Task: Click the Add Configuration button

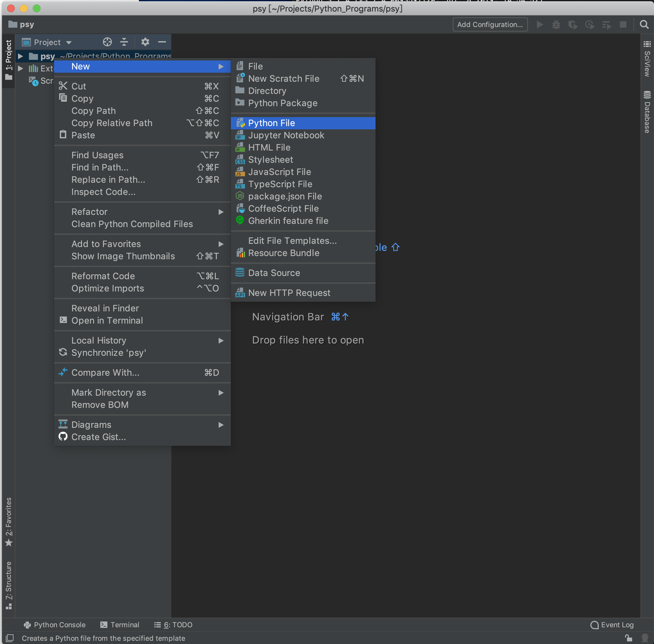Action: tap(490, 25)
